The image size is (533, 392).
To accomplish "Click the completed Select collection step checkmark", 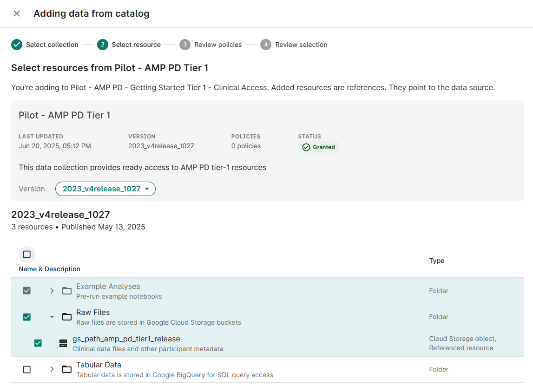I will pyautogui.click(x=17, y=45).
